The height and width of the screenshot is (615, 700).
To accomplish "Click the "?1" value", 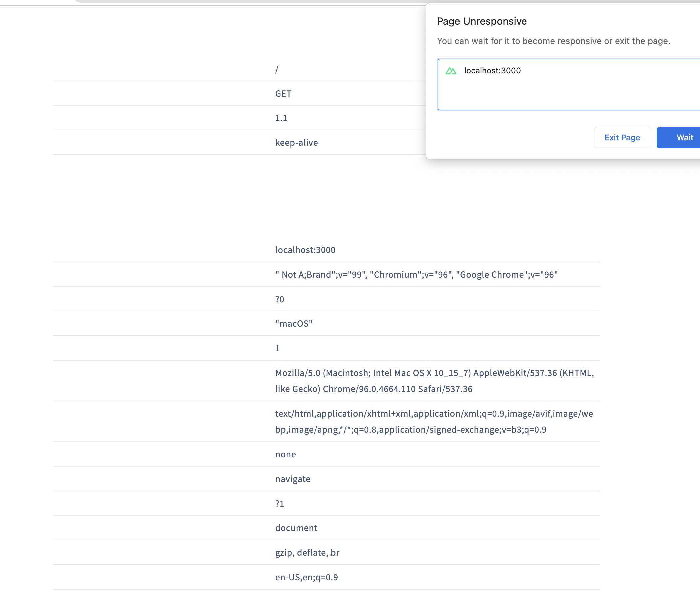I will (x=279, y=504).
